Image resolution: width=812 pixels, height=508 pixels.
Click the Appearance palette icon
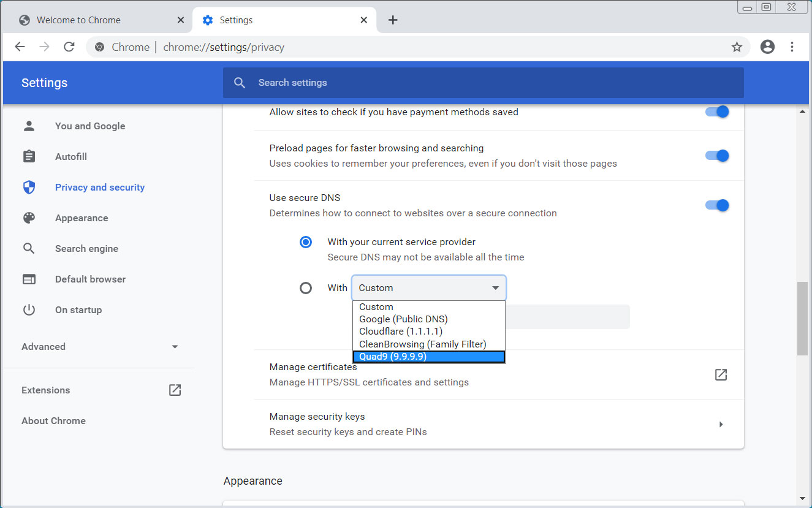tap(29, 218)
